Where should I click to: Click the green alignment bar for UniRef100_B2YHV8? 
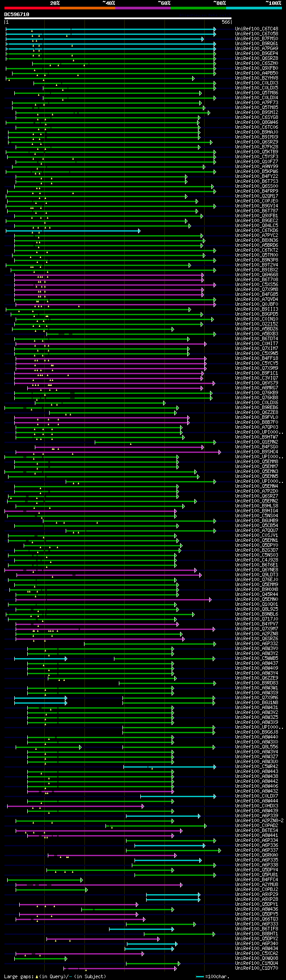click(x=100, y=78)
